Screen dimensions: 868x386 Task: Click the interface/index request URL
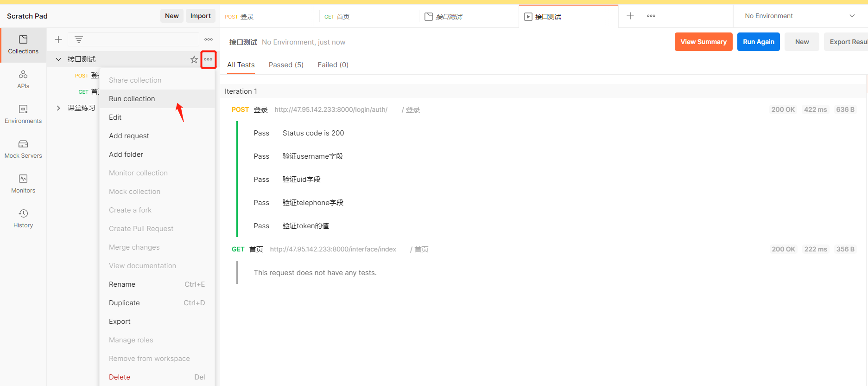[x=333, y=249]
